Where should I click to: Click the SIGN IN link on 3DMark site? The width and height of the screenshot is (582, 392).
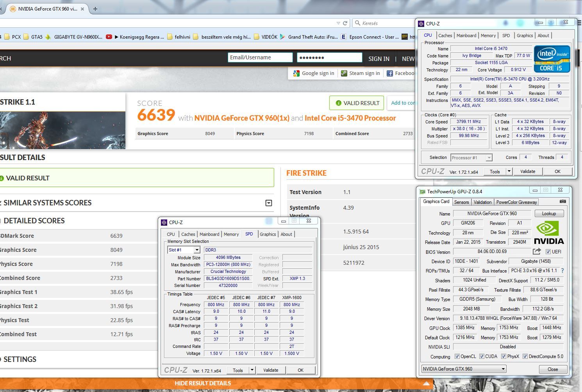click(x=379, y=59)
